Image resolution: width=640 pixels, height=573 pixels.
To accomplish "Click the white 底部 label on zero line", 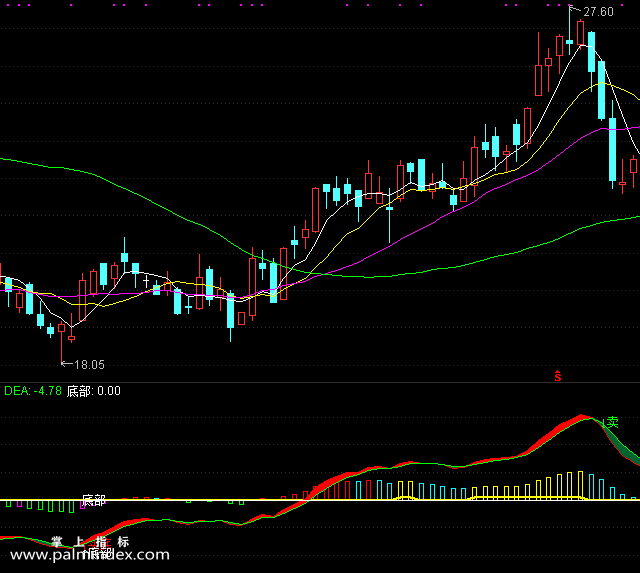I will click(94, 500).
